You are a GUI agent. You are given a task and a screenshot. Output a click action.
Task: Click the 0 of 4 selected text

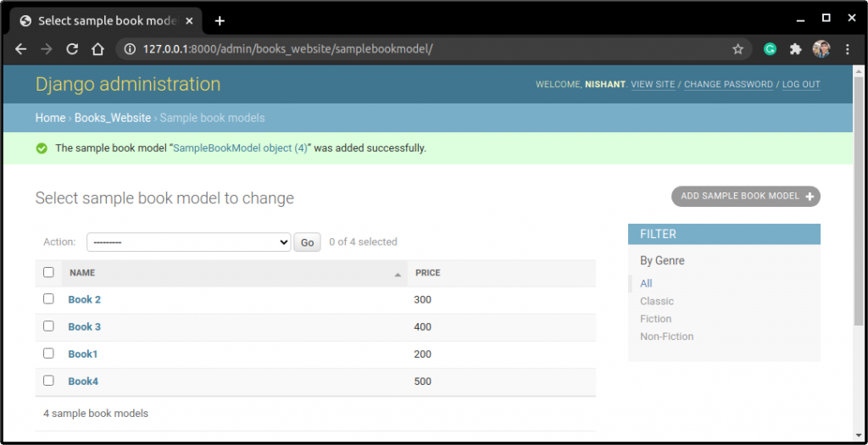click(x=363, y=242)
